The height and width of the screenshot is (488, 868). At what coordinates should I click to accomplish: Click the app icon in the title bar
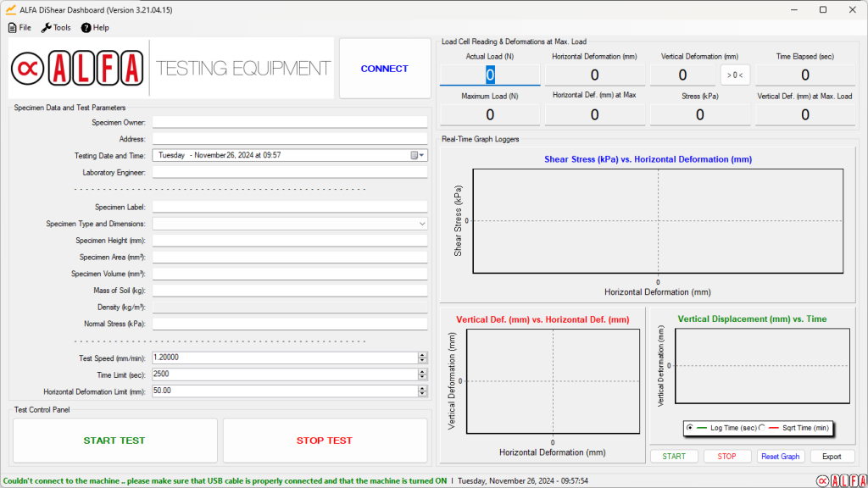tap(10, 9)
